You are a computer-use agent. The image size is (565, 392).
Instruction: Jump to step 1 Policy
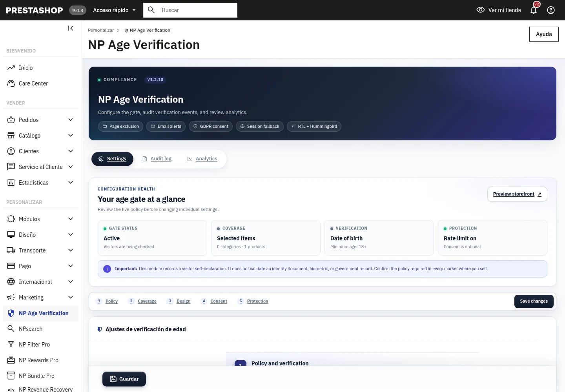(108, 301)
